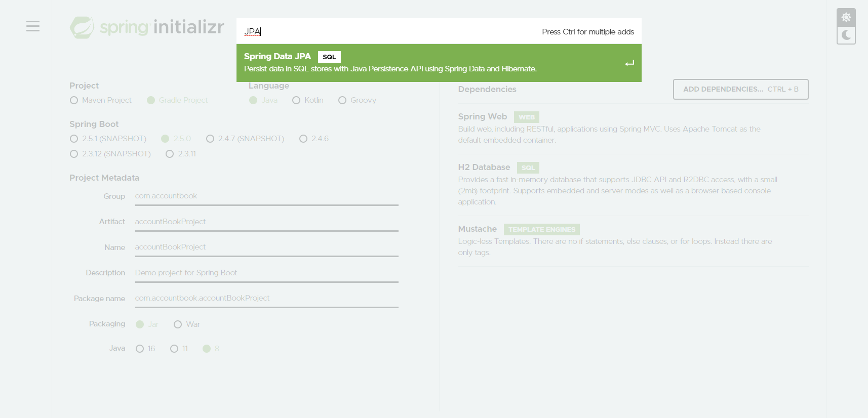The image size is (868, 418).
Task: Click the WEB tag next to Spring Web
Action: [x=527, y=117]
